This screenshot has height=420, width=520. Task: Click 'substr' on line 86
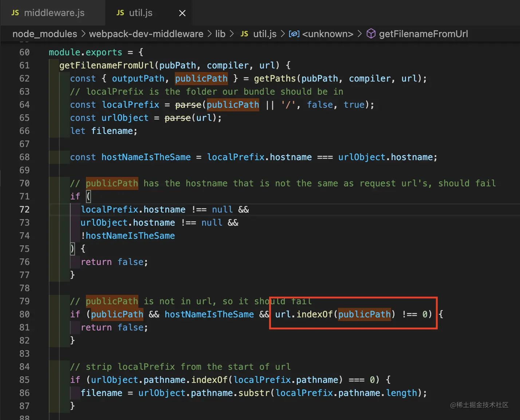(254, 393)
